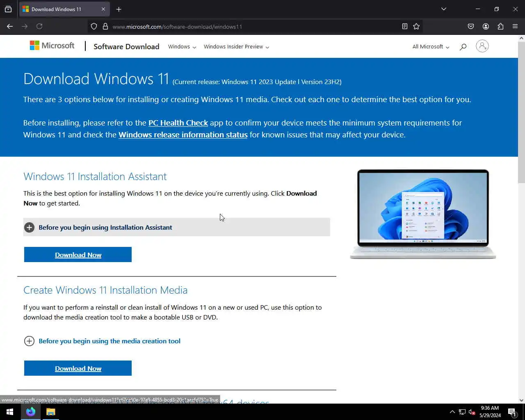Open the PC Health Check link

click(178, 123)
